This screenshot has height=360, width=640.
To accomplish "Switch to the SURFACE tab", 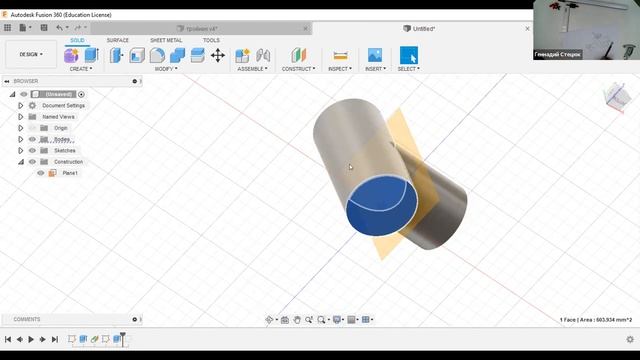I will (118, 40).
